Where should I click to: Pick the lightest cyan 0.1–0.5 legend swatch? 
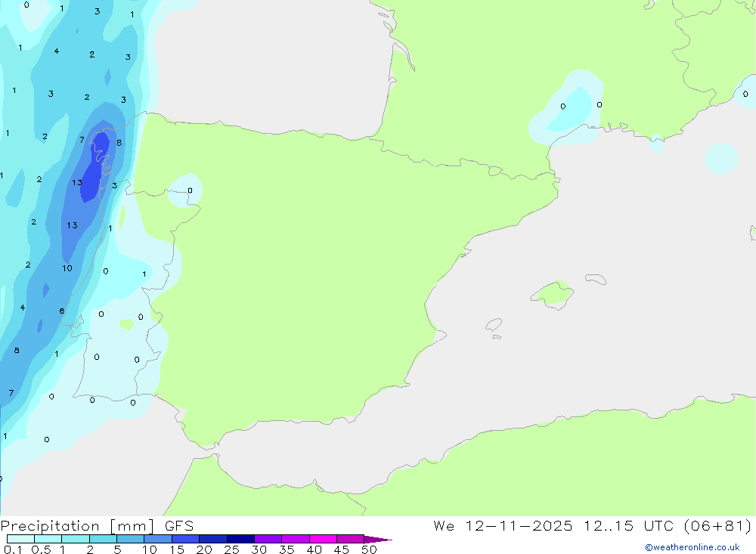pos(20,539)
